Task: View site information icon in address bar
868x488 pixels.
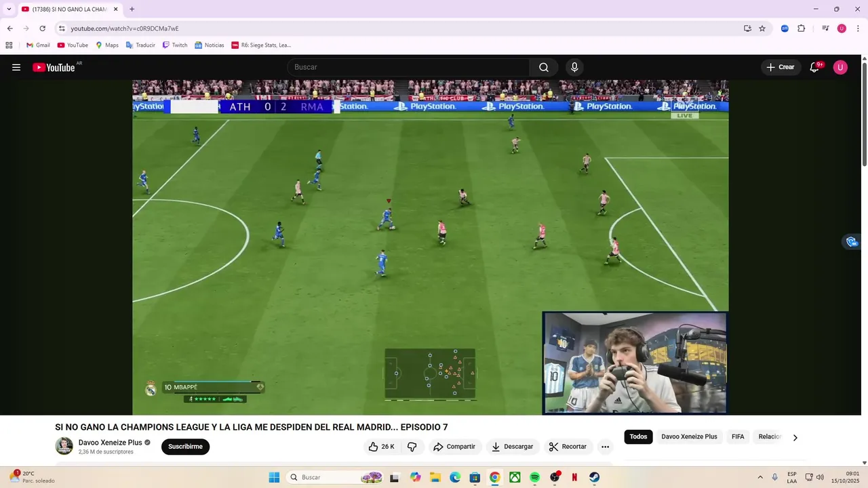Action: [x=62, y=28]
